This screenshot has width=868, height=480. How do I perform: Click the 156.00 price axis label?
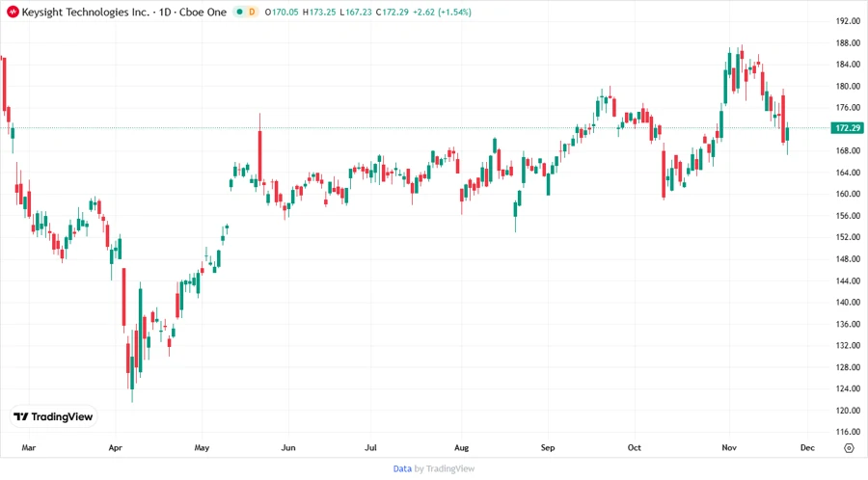point(848,215)
